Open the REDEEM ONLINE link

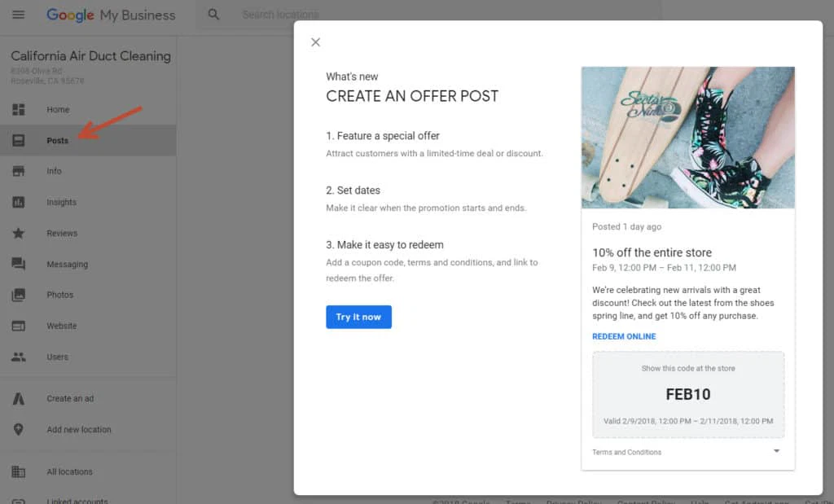(x=624, y=335)
